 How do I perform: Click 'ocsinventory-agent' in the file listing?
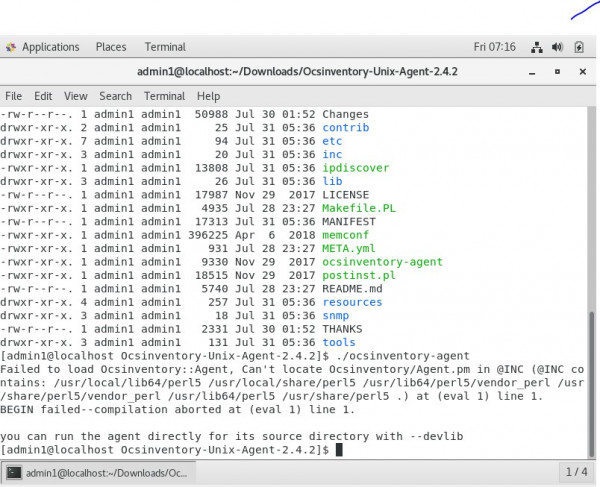pos(382,262)
